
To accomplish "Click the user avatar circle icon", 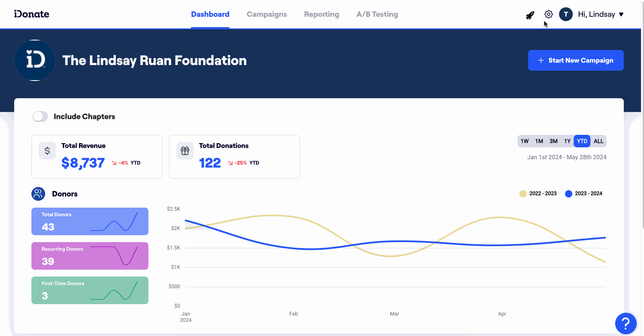I will (566, 14).
